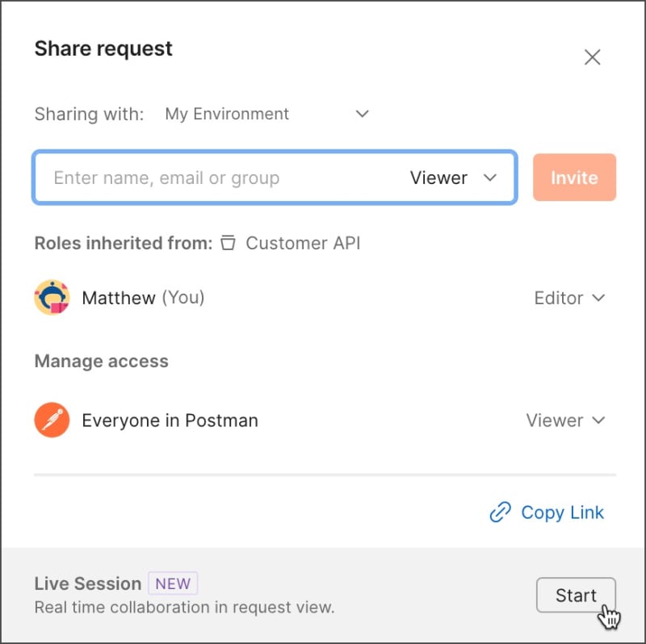
Task: Click Matthew's avatar icon
Action: coord(52,298)
